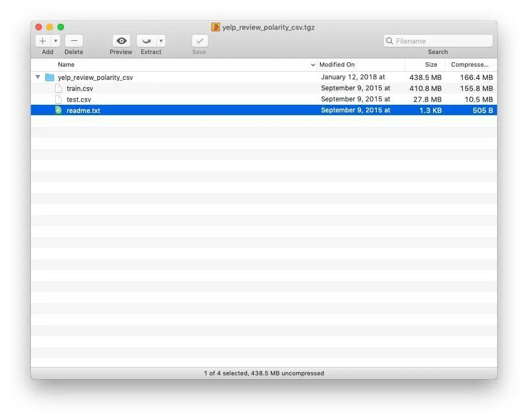Click the Delete minus icon
The height and width of the screenshot is (420, 528).
pyautogui.click(x=74, y=41)
